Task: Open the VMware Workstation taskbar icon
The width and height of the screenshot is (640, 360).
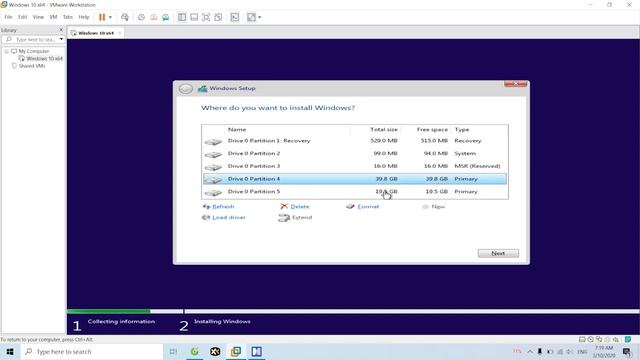Action: (x=236, y=351)
